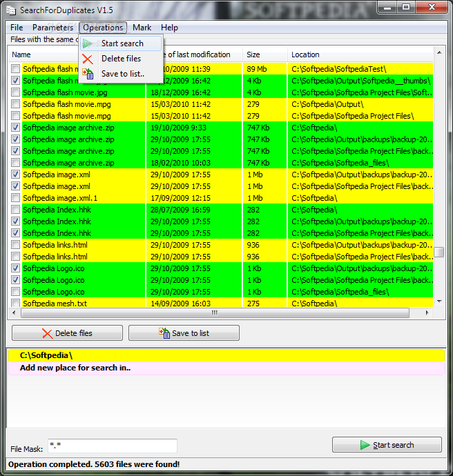The height and width of the screenshot is (476, 453).
Task: Click the list icon on Save to list button
Action: point(164,333)
